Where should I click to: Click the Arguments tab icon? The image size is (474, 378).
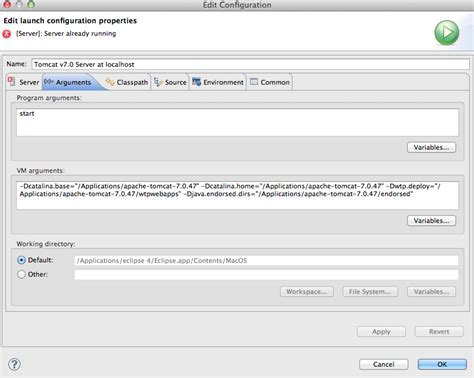coord(49,82)
